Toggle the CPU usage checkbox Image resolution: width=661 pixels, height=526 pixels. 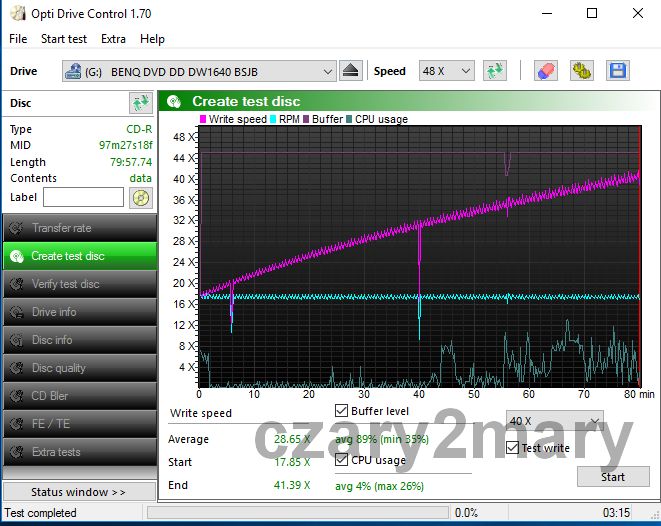point(342,460)
